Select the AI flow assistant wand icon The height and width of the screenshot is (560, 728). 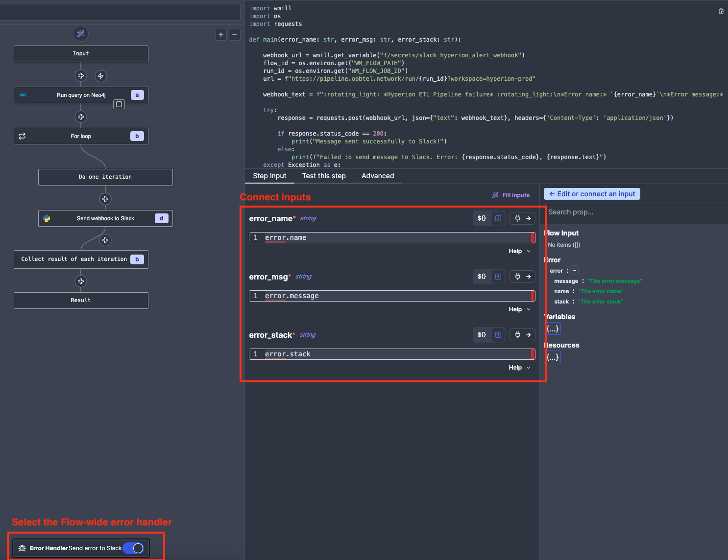pos(80,34)
